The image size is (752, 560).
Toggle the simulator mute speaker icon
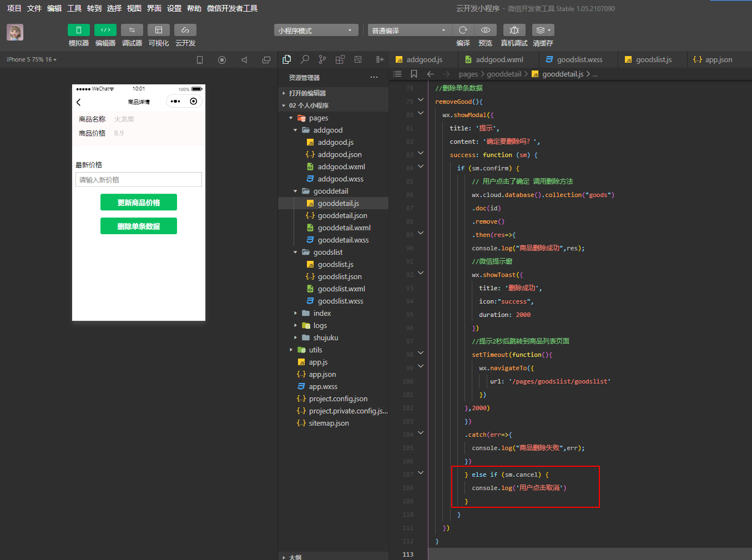[244, 60]
